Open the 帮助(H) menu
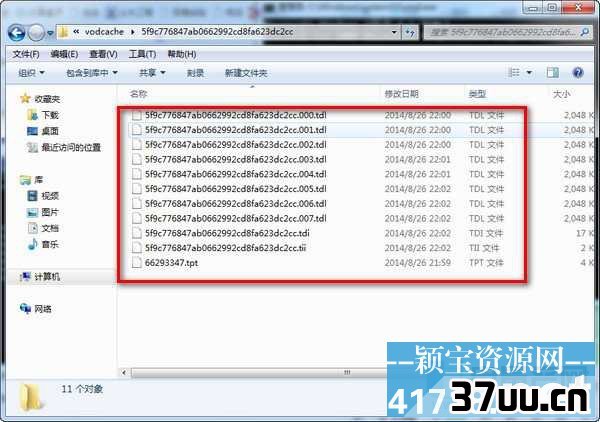The height and width of the screenshot is (422, 600). coord(182,54)
